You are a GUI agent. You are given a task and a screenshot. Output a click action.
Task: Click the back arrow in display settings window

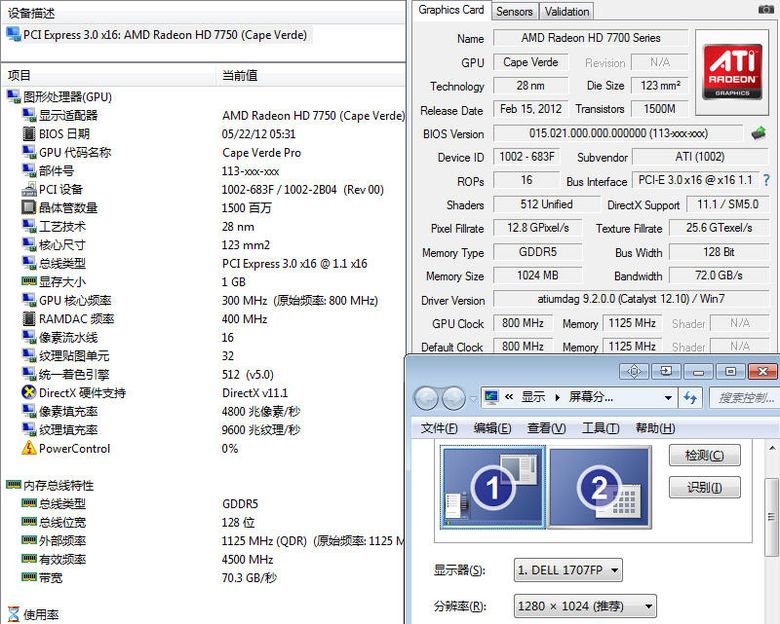pyautogui.click(x=426, y=398)
